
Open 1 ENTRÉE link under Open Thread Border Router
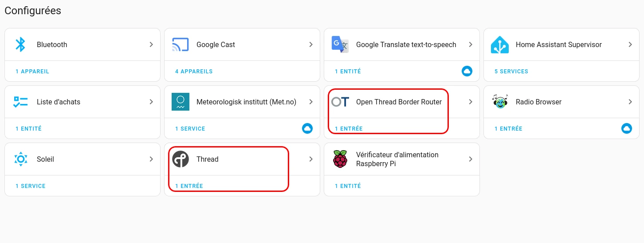coord(349,128)
